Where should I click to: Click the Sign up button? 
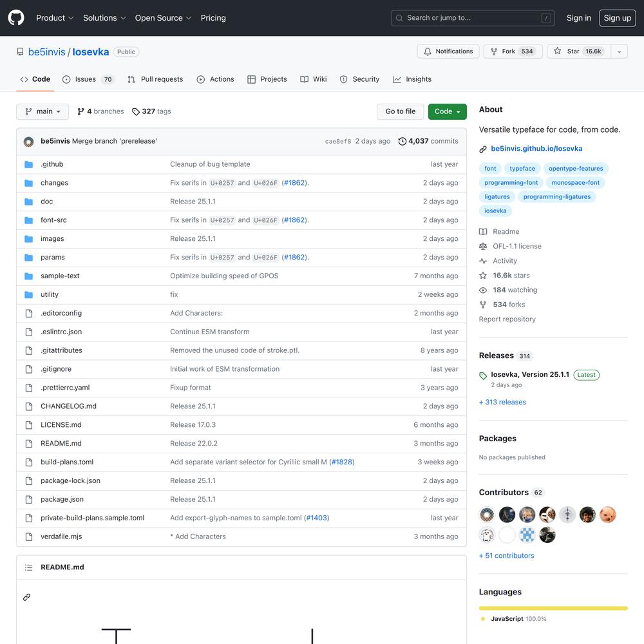point(617,18)
